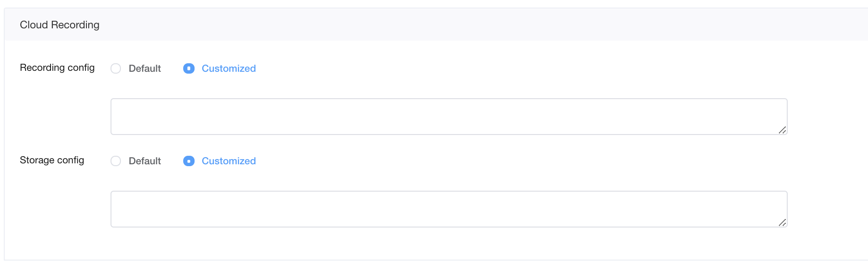Click the "Recording config" field label
This screenshot has width=868, height=270.
tap(57, 67)
